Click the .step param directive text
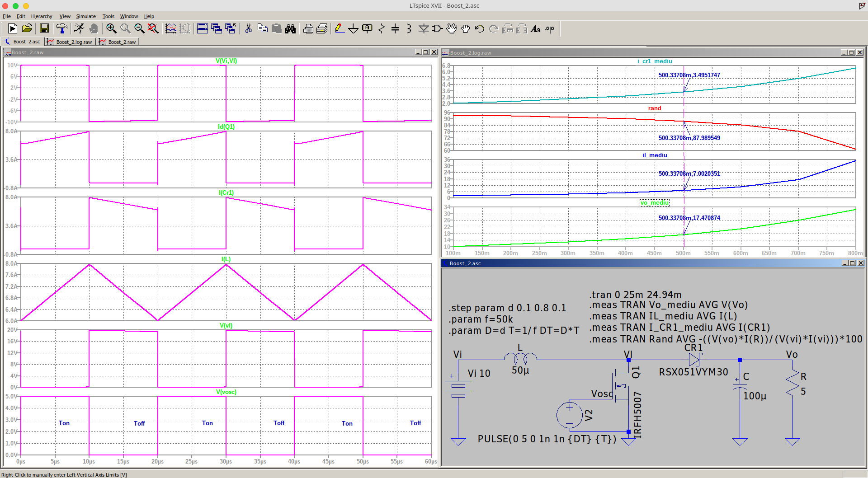868x478 pixels. tap(507, 308)
